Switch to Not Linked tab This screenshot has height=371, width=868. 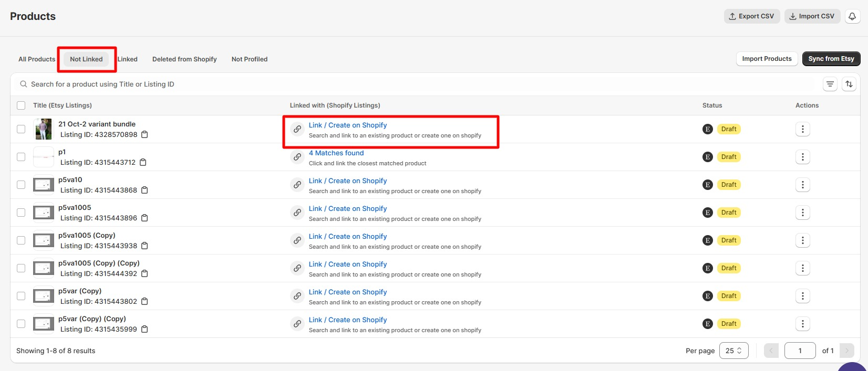[x=86, y=59]
